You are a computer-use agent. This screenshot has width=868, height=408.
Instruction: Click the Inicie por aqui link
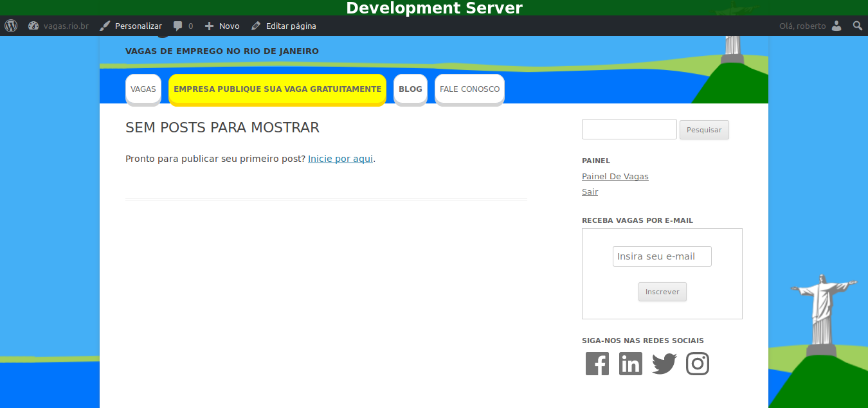coord(340,159)
